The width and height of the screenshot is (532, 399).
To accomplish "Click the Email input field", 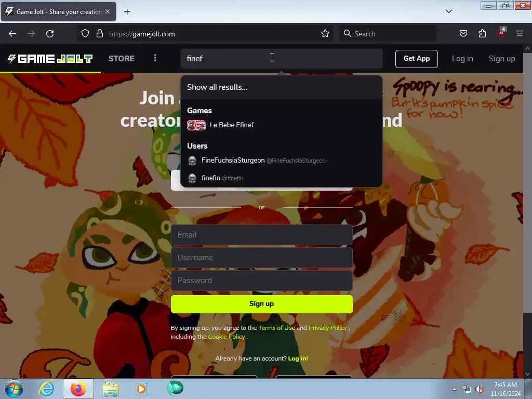I will (x=262, y=235).
